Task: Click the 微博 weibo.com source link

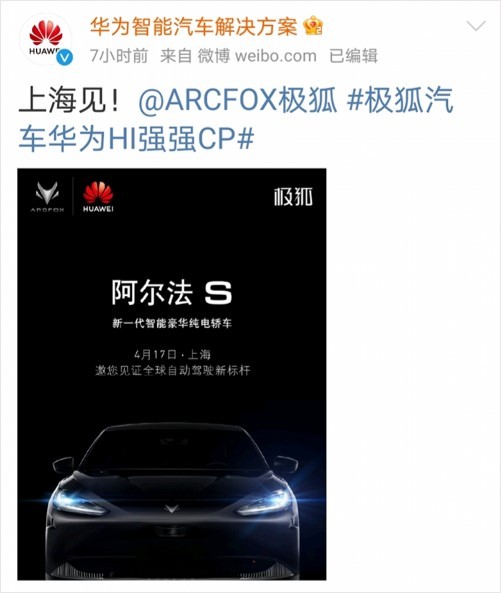Action: click(257, 56)
